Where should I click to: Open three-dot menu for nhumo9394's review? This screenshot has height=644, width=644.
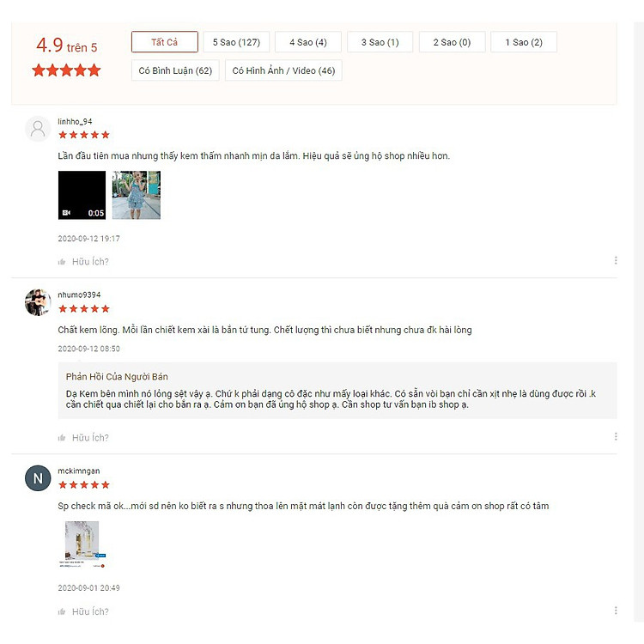[616, 436]
